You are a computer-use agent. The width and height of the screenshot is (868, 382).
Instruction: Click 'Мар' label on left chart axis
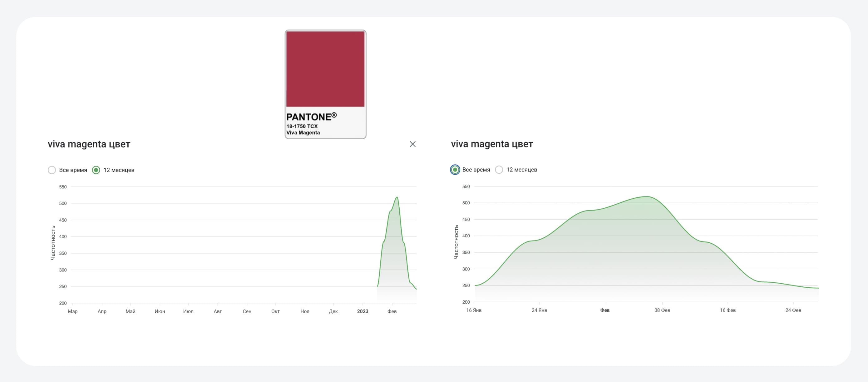[x=73, y=311]
